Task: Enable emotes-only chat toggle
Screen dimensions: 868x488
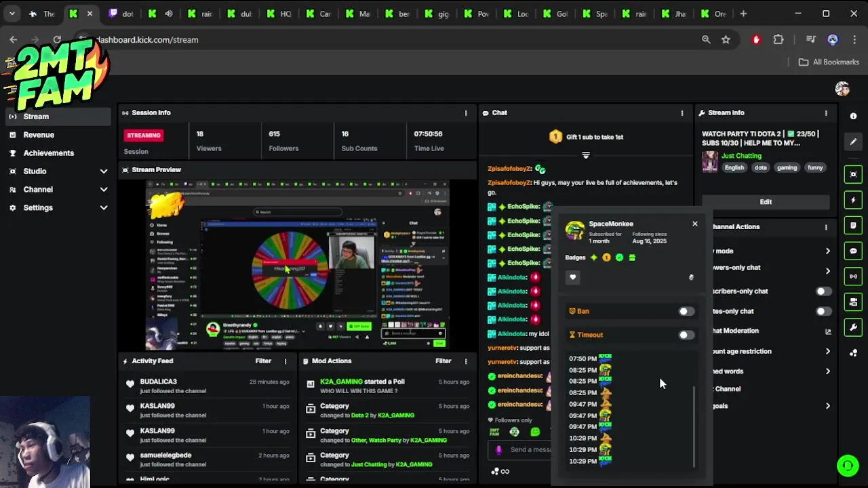Action: coord(823,312)
